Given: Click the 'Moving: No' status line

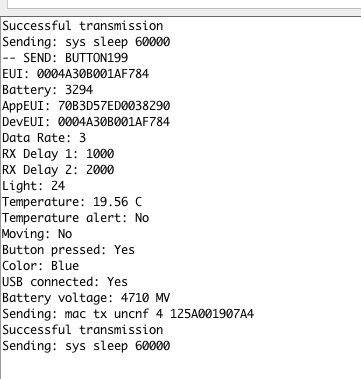Looking at the screenshot, I should coord(37,234).
